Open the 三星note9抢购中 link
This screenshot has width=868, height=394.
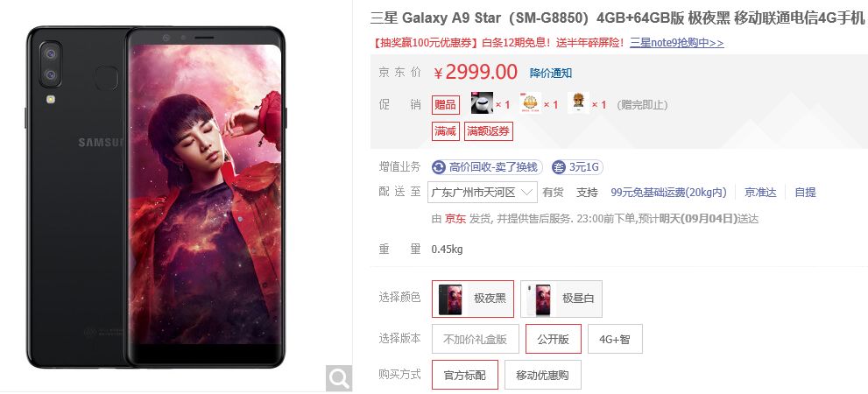pyautogui.click(x=677, y=43)
